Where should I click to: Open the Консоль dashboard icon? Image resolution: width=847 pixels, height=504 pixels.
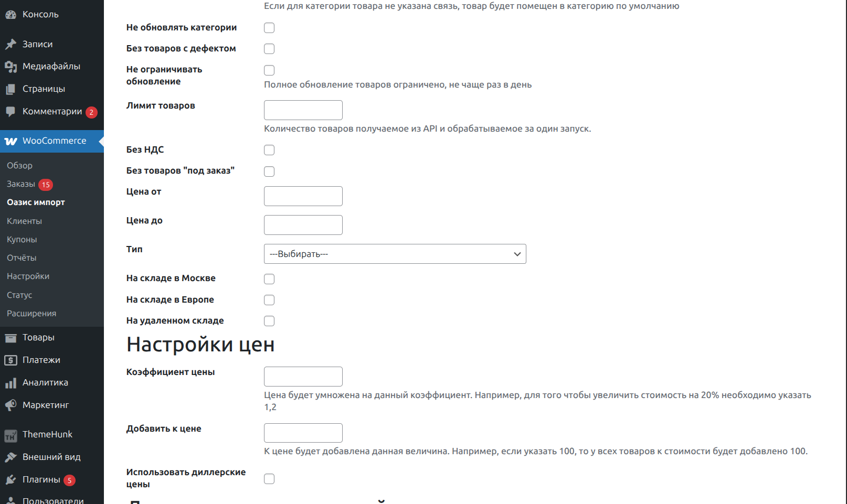click(x=10, y=15)
